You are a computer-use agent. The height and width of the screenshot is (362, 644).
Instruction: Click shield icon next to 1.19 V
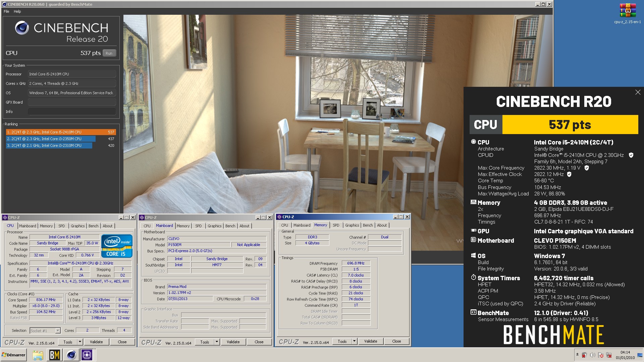[x=587, y=168]
